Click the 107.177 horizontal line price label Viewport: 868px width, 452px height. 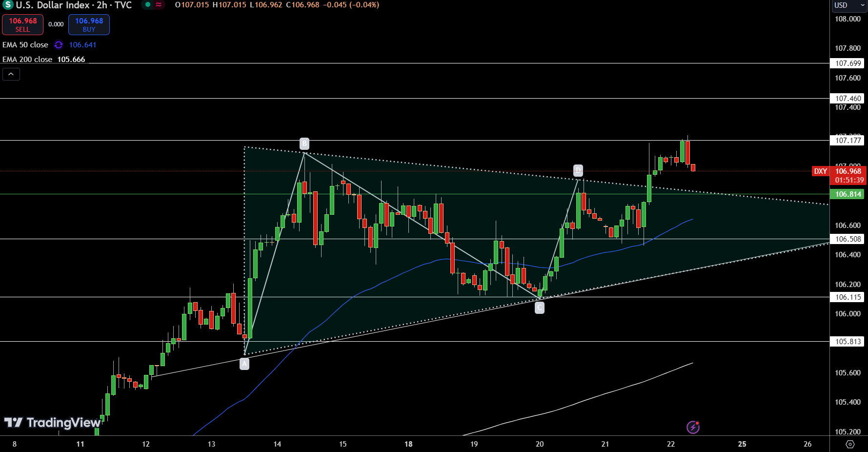click(x=848, y=141)
